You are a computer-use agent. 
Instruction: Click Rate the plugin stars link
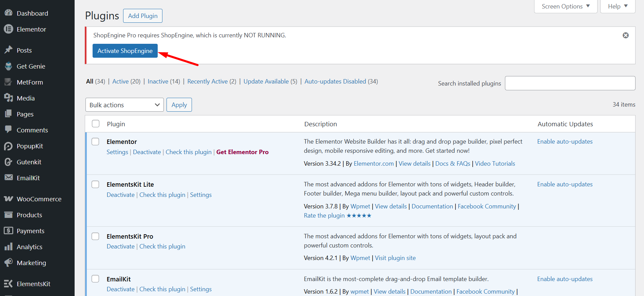coord(338,216)
